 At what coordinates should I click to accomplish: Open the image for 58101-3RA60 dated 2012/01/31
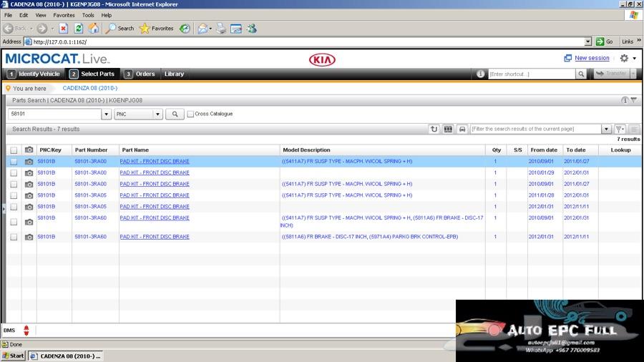click(x=29, y=237)
